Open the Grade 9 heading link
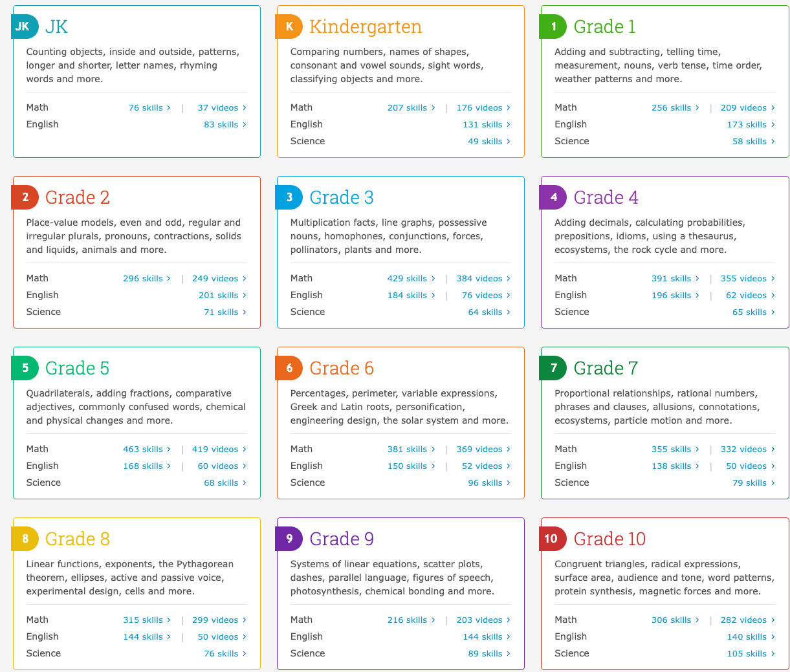Screen dimensions: 790x672 tap(342, 539)
